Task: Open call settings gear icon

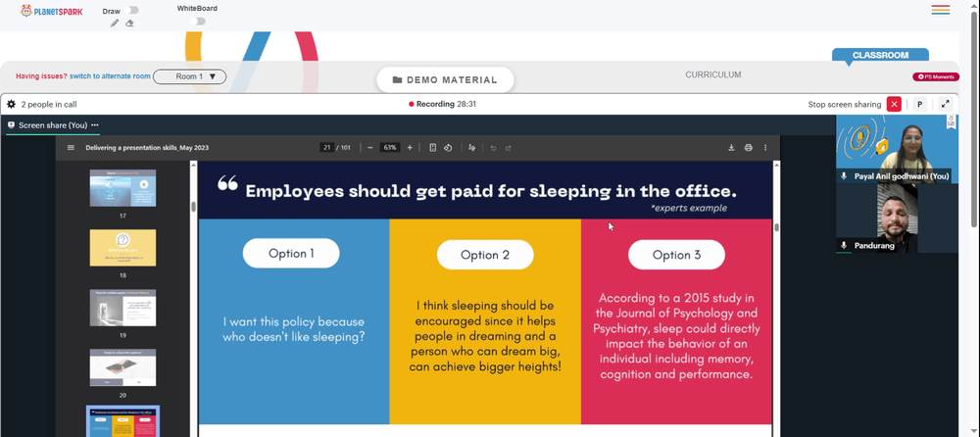Action: coord(11,105)
